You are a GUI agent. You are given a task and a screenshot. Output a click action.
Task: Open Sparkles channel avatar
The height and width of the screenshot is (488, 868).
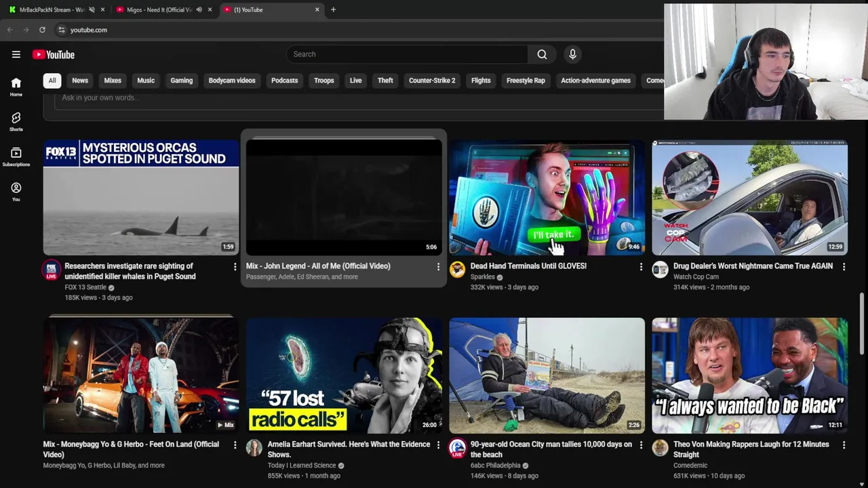pyautogui.click(x=457, y=270)
